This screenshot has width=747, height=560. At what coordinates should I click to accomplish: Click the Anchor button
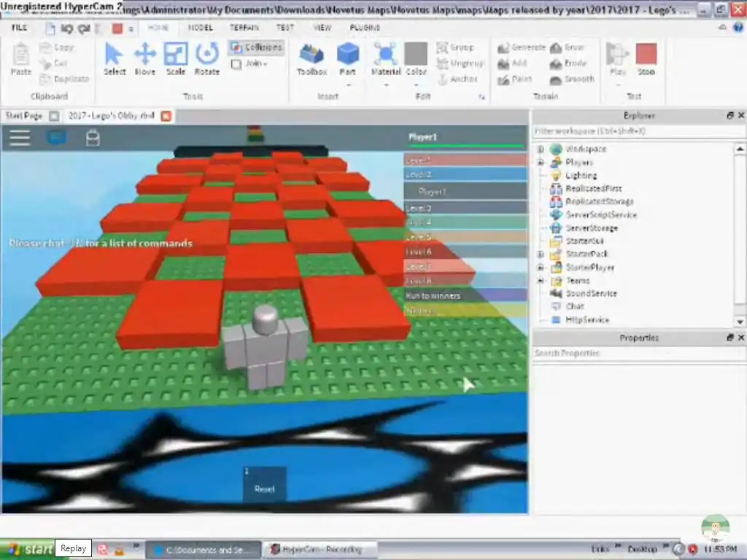point(457,79)
